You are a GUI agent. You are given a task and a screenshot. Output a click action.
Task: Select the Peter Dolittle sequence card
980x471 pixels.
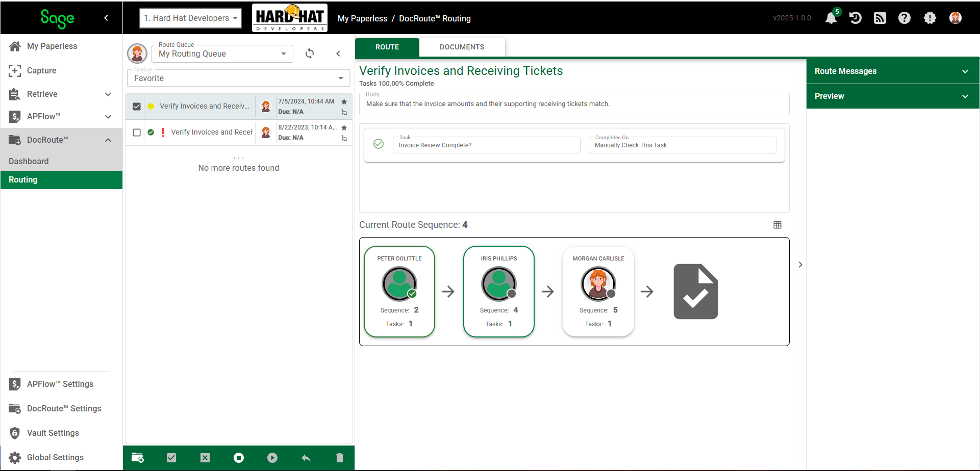399,292
